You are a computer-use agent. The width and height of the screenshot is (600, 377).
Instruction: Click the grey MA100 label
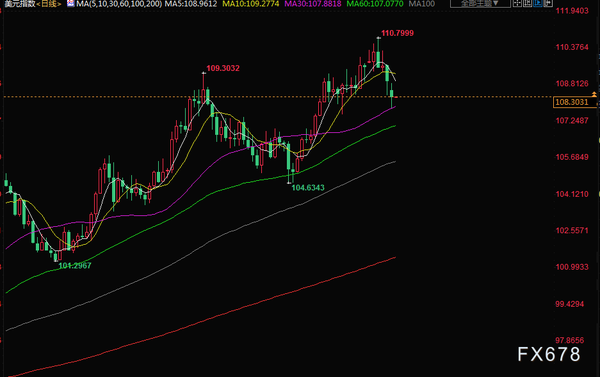click(422, 4)
